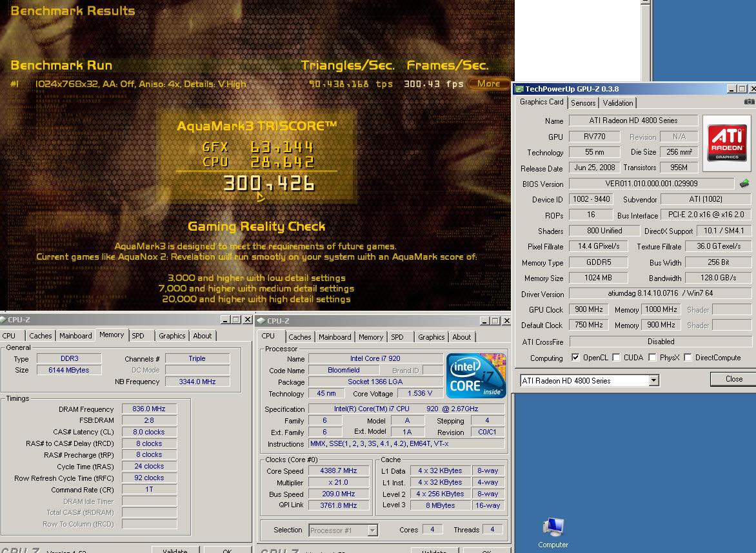Viewport: 756px width, 553px height.
Task: Click the Driver Version field in GPU-Z
Action: [x=660, y=293]
